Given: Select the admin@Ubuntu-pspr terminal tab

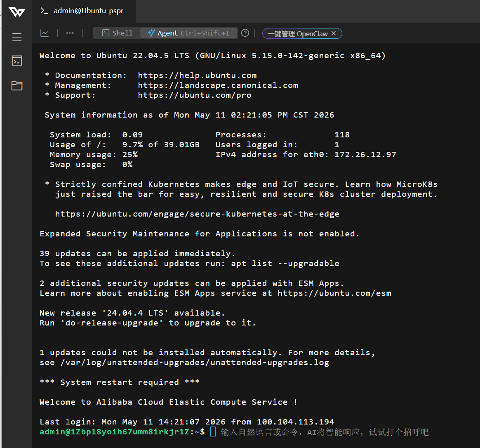Looking at the screenshot, I should [x=84, y=11].
